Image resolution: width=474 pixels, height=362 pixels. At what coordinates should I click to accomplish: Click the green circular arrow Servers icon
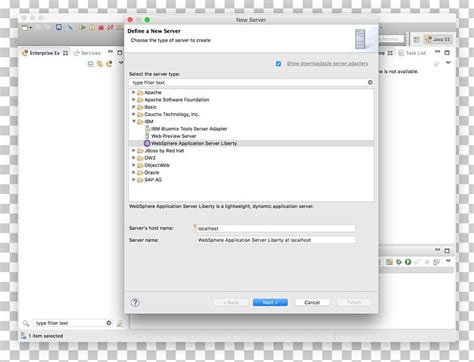click(x=399, y=262)
